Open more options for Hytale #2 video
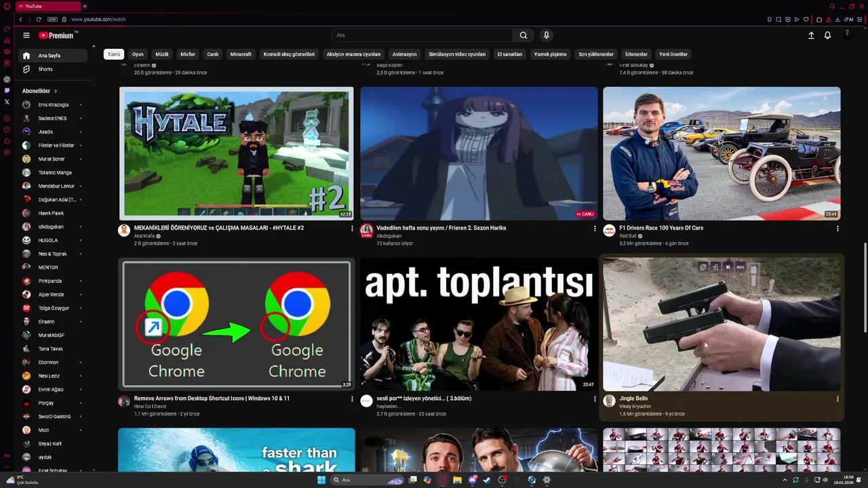Image resolution: width=868 pixels, height=488 pixels. (x=352, y=228)
